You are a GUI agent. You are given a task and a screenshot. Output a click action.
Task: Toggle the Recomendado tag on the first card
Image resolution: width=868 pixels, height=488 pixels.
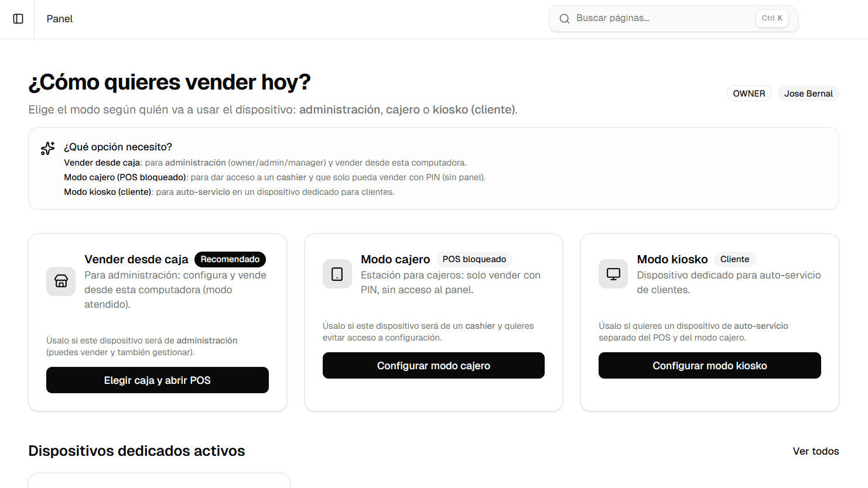[x=230, y=259]
